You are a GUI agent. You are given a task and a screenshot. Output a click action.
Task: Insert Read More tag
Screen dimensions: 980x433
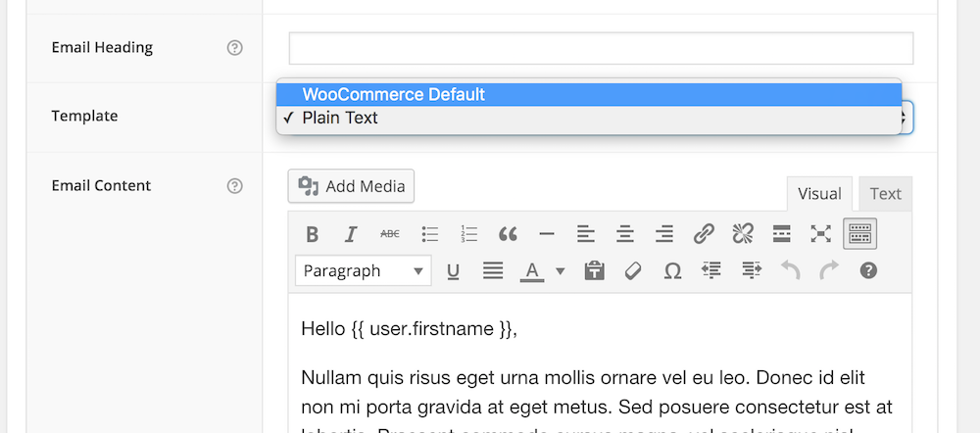click(x=781, y=234)
